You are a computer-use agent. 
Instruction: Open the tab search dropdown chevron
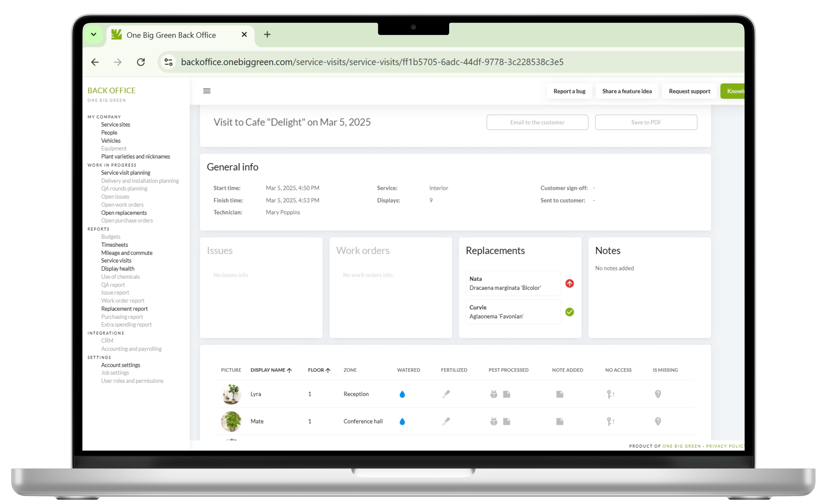[93, 34]
